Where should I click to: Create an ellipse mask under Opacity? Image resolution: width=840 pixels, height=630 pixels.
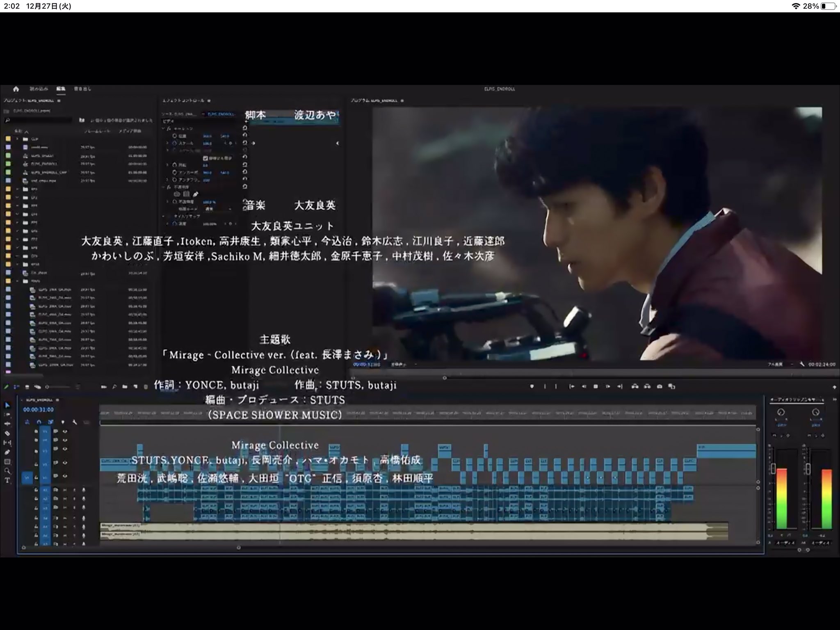tap(177, 194)
